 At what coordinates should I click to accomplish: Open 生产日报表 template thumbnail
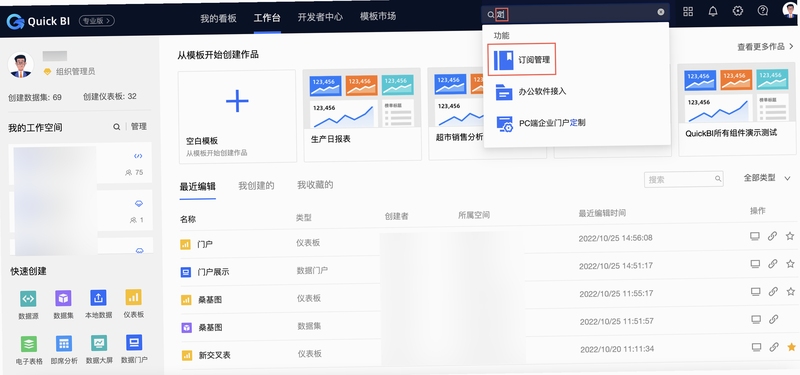[x=362, y=98]
